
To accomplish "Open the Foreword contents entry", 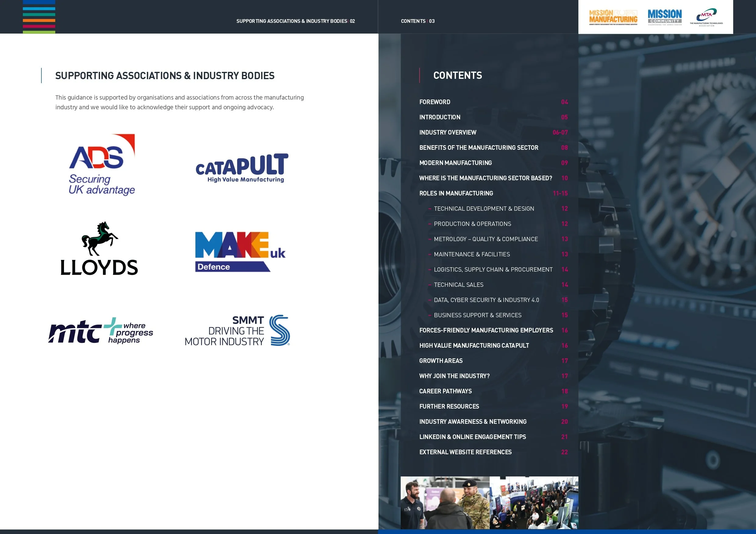I will pyautogui.click(x=435, y=102).
